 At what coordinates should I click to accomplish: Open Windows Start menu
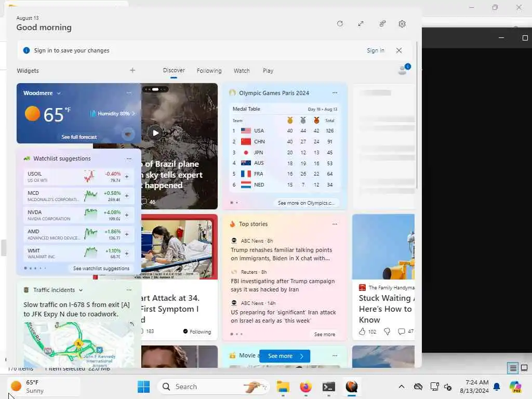(x=143, y=387)
